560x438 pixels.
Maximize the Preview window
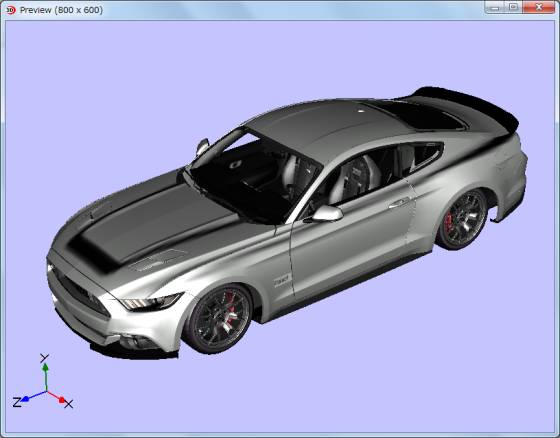click(x=514, y=7)
